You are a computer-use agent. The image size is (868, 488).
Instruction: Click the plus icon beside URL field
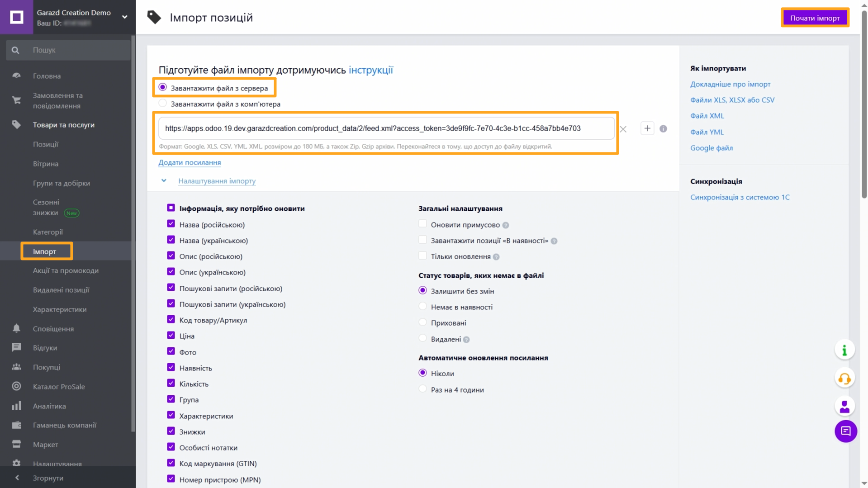click(647, 128)
